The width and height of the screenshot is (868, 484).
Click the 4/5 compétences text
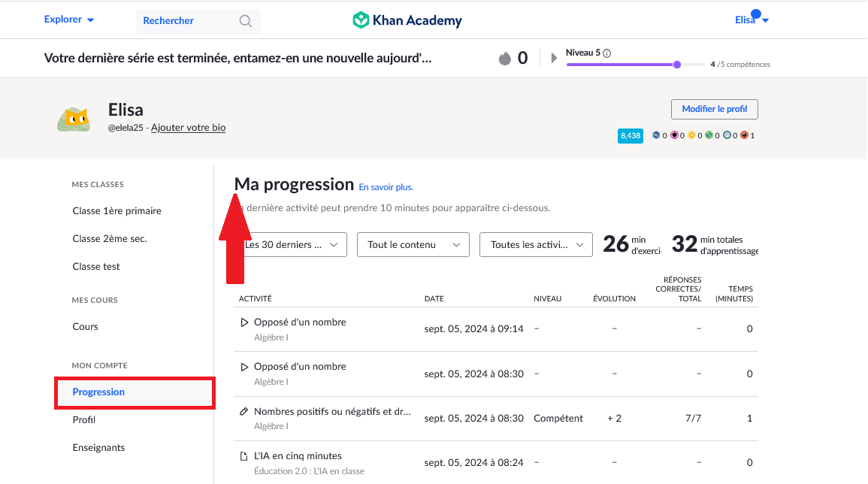[740, 64]
